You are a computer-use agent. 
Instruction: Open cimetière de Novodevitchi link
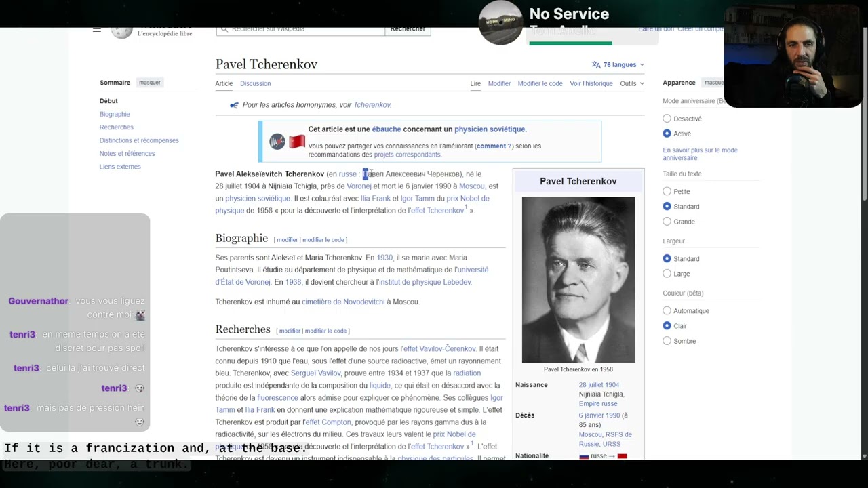tap(343, 302)
